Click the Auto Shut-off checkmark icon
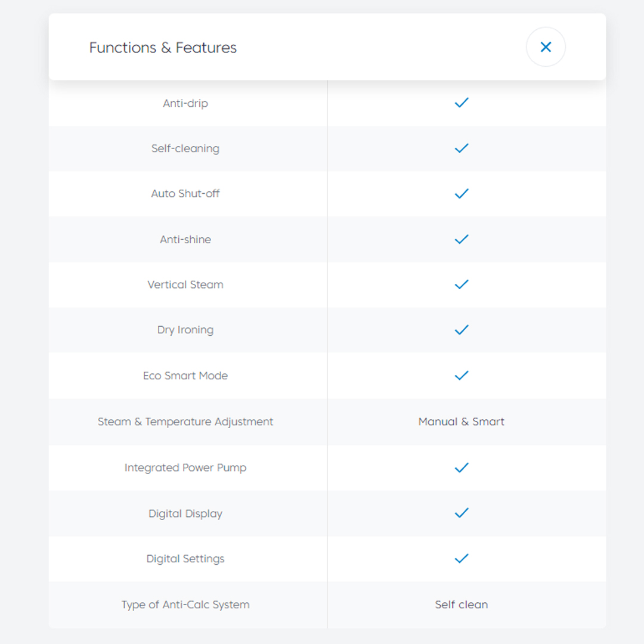 [x=462, y=193]
